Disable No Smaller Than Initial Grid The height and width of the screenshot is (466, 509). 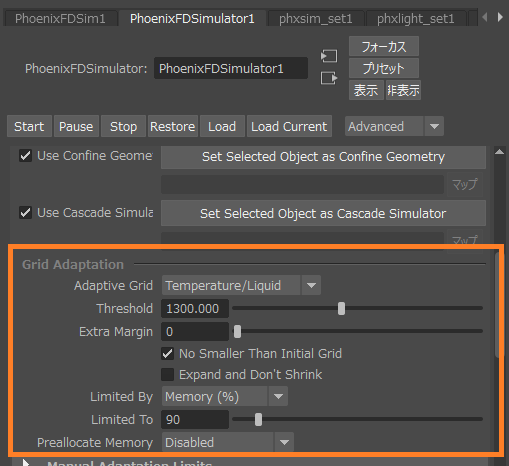[167, 354]
